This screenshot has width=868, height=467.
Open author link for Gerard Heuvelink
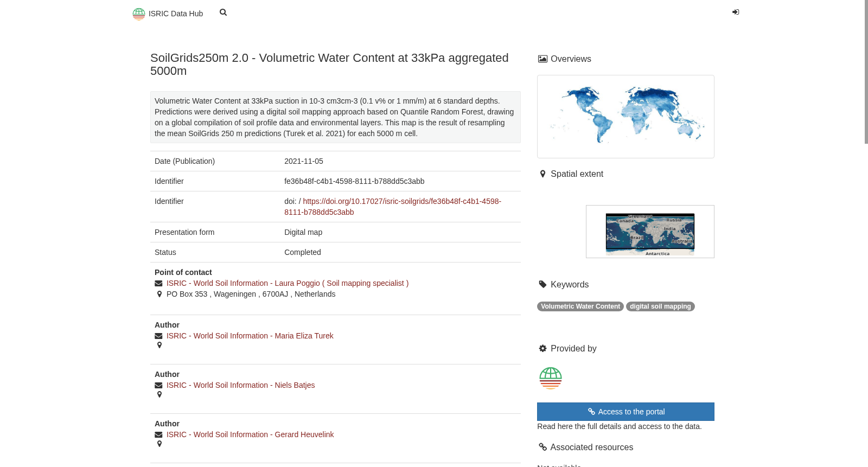point(250,434)
